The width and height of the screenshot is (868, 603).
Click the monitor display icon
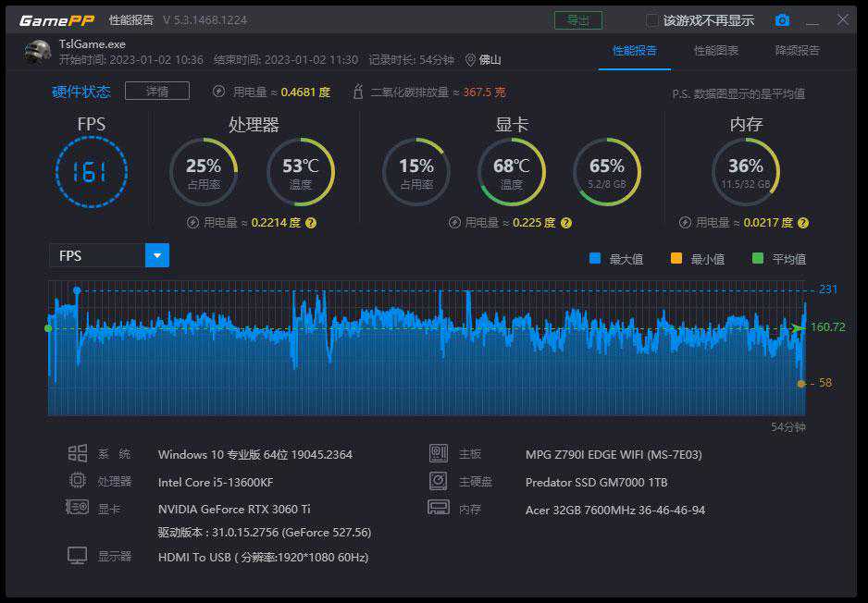pos(78,556)
